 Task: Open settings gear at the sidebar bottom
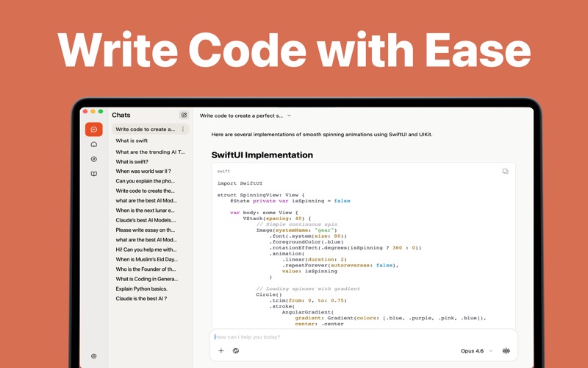[94, 356]
